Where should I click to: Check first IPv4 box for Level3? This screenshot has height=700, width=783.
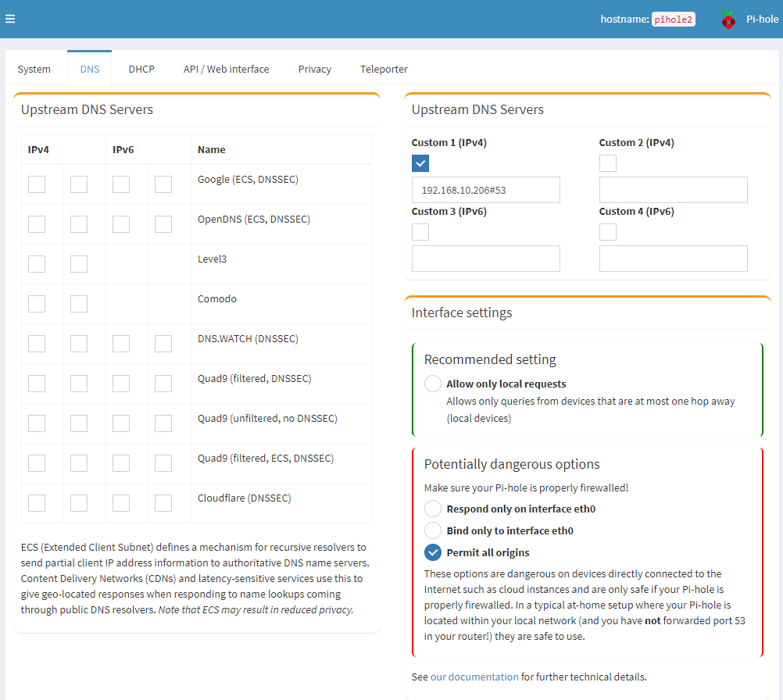click(37, 264)
